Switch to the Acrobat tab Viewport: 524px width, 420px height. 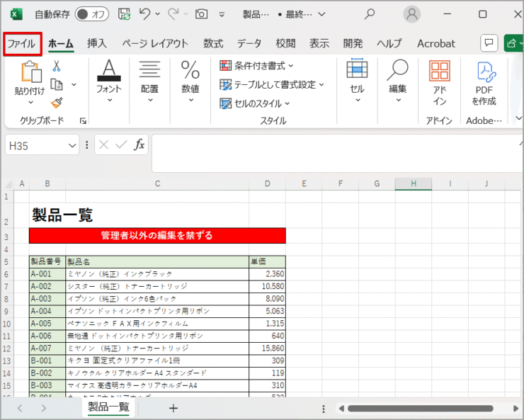436,43
